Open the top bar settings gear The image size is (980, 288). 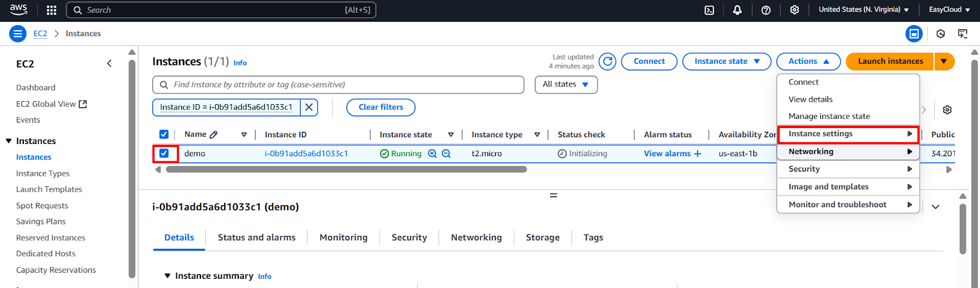pos(794,10)
